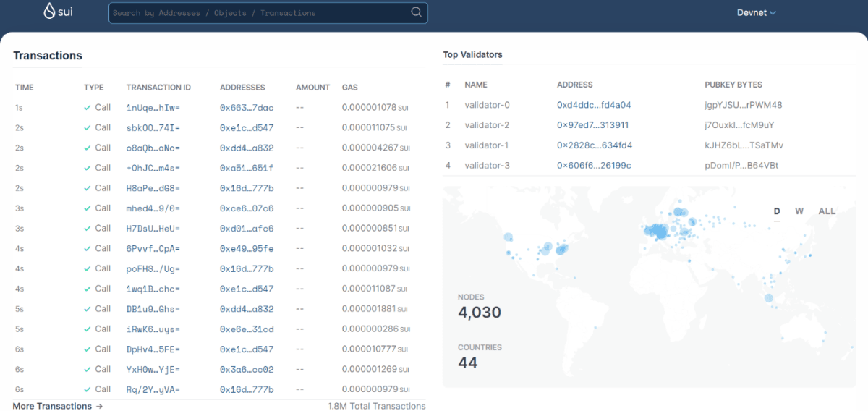Click the validator-3 name cell

(487, 166)
